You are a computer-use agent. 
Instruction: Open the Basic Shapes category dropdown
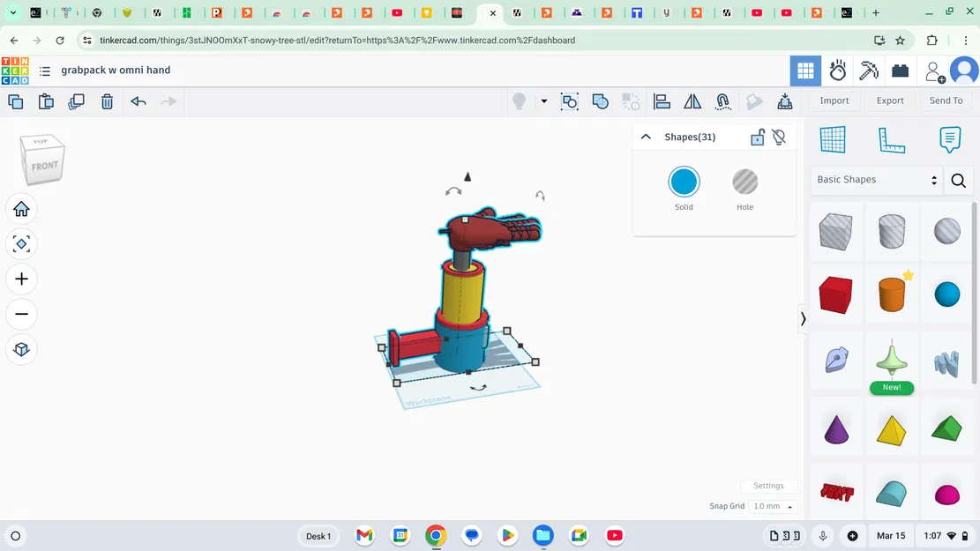tap(876, 180)
